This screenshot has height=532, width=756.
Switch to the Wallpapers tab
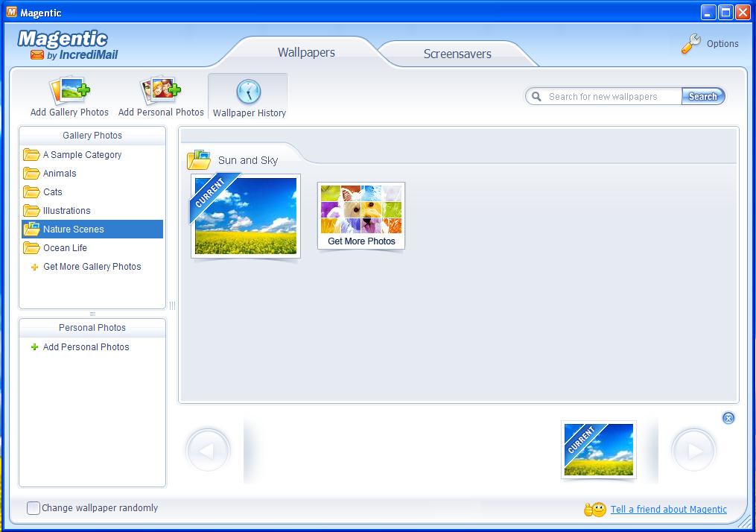tap(306, 52)
